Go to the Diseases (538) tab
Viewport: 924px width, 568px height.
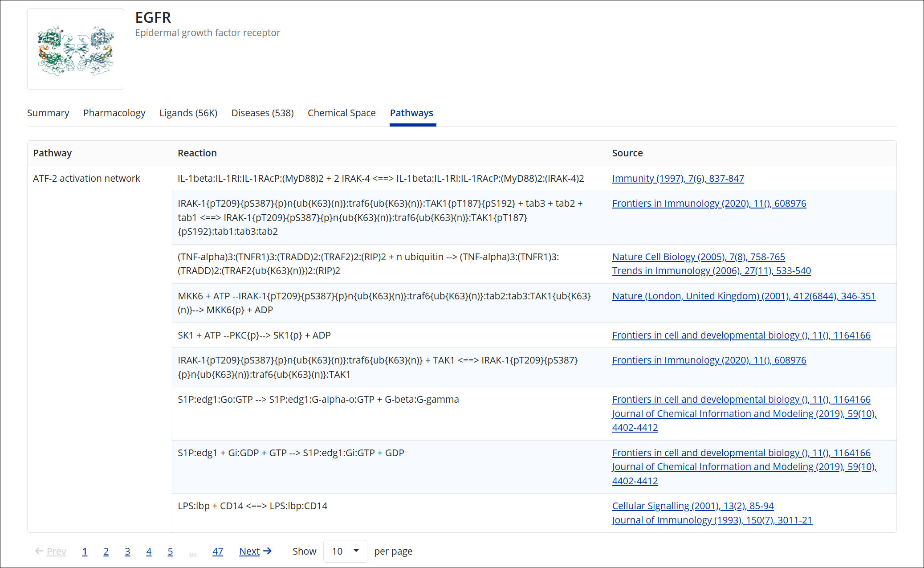[x=262, y=113]
